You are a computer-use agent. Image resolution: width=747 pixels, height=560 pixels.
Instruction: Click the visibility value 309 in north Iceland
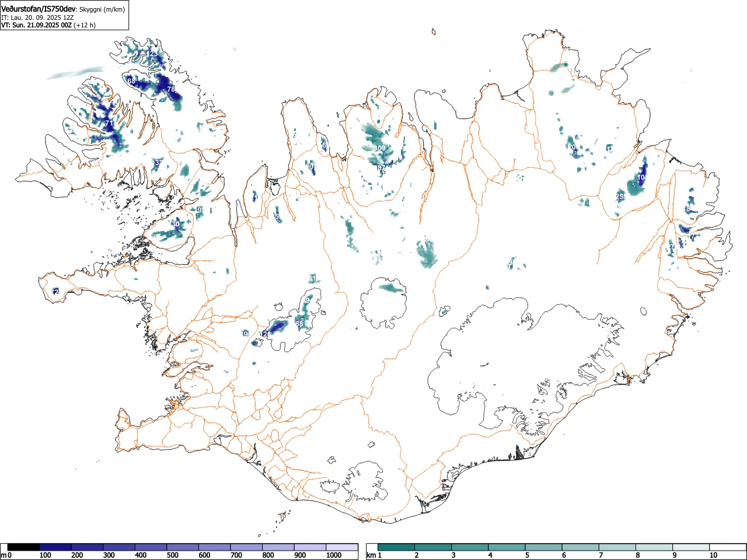point(379,149)
